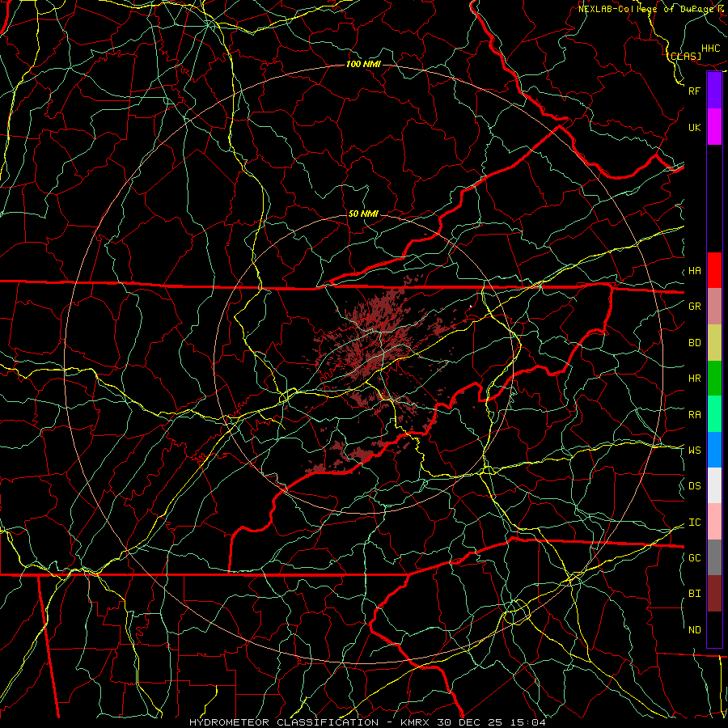Click the 50 NMI range ring label

363,214
